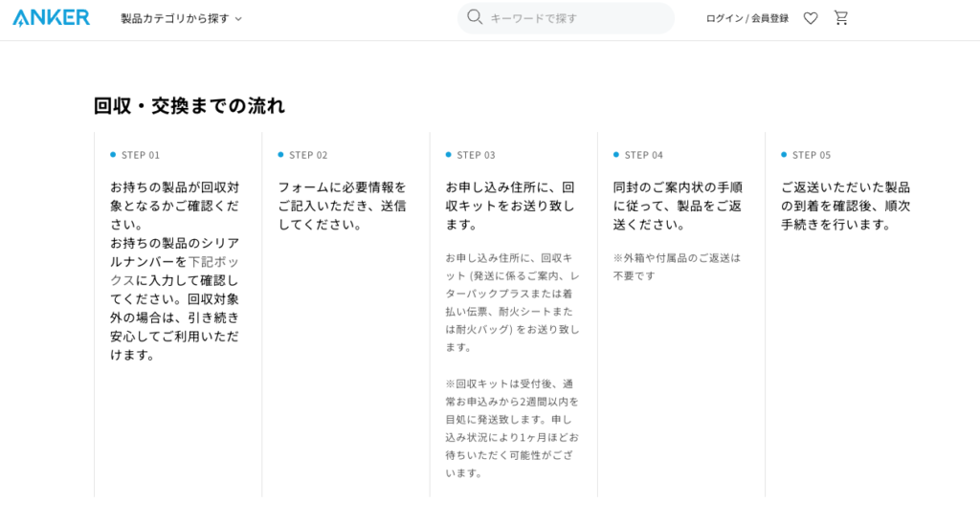Expand the 製品カテゴリから探す menu
Image resolution: width=980 pixels, height=525 pixels.
tap(175, 18)
